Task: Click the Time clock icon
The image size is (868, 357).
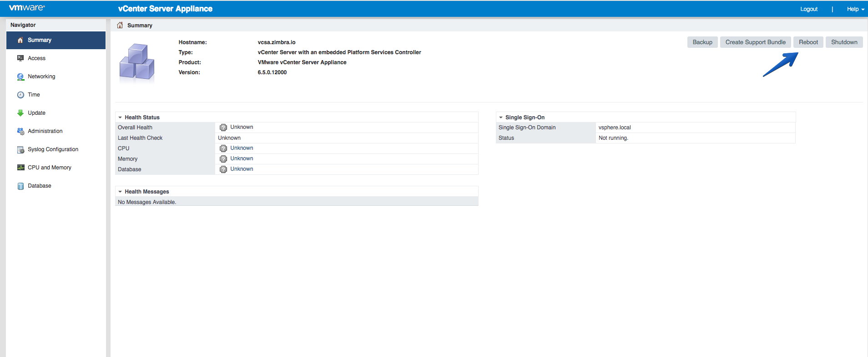Action: click(20, 95)
